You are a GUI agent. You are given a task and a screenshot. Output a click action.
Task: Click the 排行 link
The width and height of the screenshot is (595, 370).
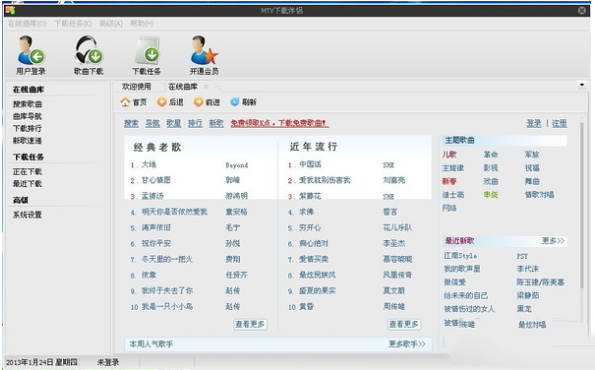click(195, 123)
